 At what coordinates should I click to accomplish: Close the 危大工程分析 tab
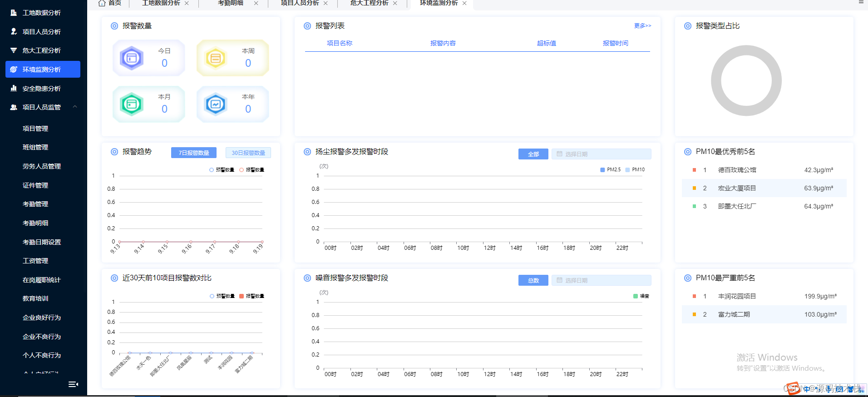tap(395, 3)
